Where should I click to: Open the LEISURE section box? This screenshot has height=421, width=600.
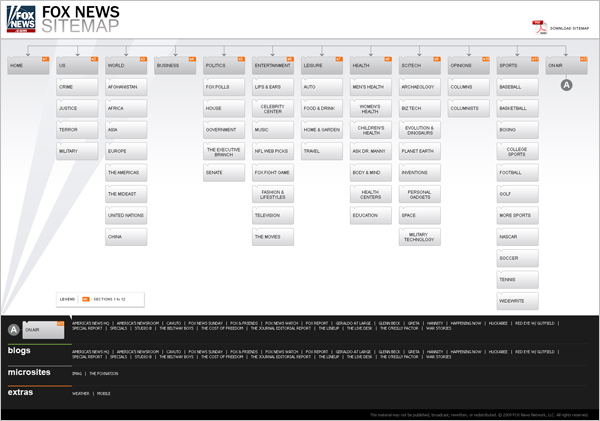[322, 65]
